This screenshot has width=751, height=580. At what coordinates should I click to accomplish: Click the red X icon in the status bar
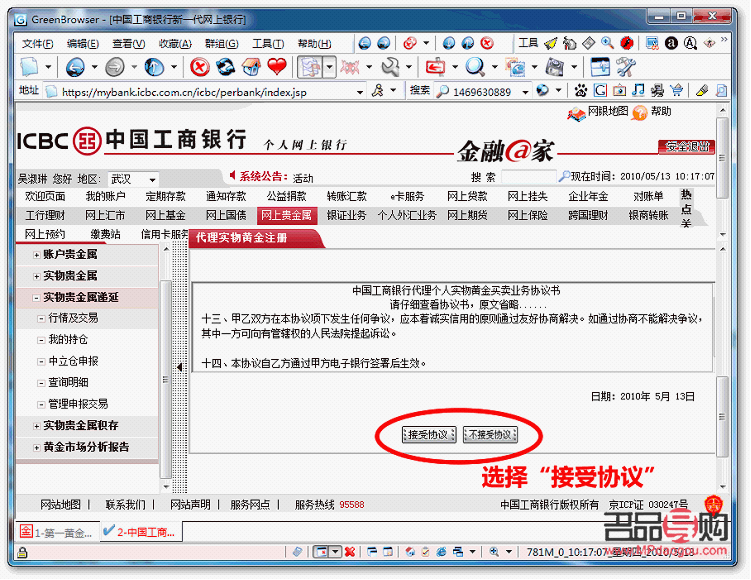[x=350, y=552]
